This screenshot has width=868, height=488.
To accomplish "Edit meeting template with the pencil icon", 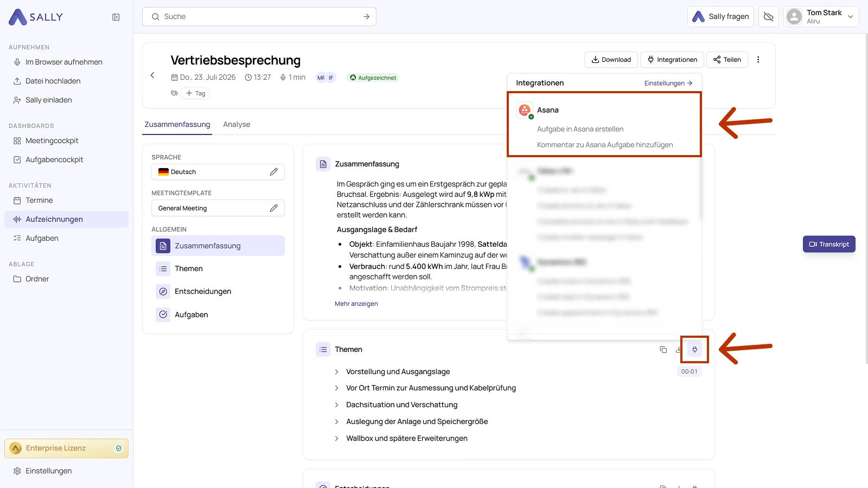I will (274, 208).
